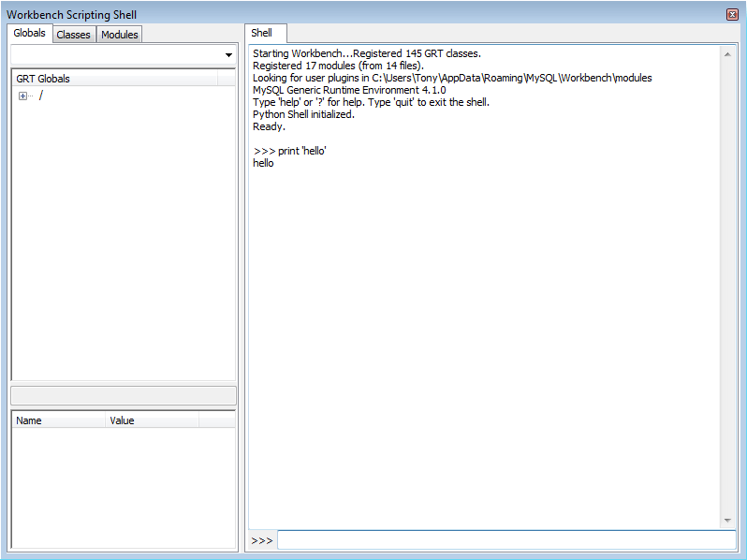Click the 'MySQL Generic Runtime Environment 4.1.0' line
This screenshot has width=747, height=560.
(x=349, y=90)
